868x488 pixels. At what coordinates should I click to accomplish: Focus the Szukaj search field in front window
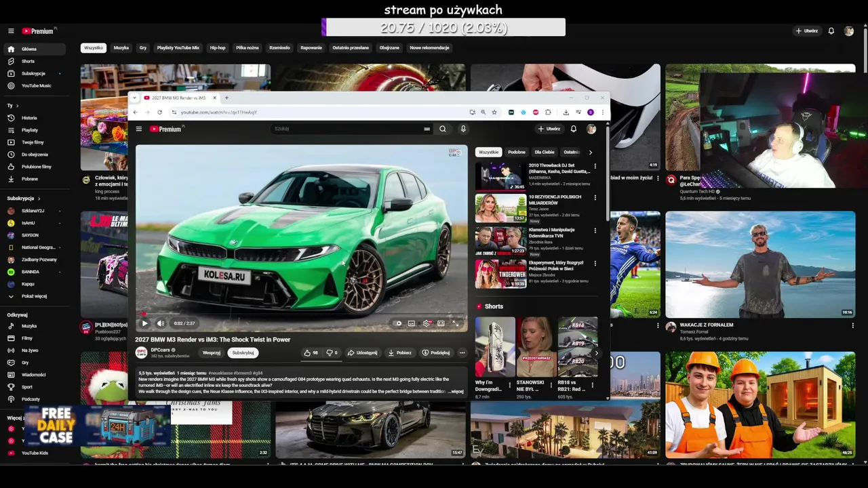[351, 129]
